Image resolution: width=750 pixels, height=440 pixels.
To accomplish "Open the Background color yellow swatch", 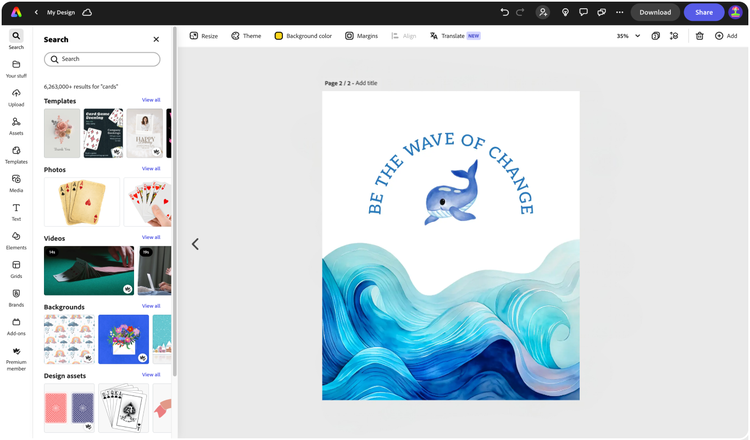I will click(x=278, y=36).
